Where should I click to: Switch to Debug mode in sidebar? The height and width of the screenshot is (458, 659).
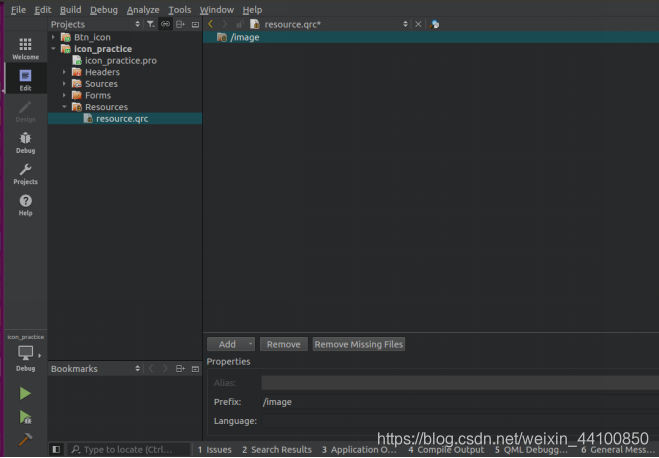[25, 142]
